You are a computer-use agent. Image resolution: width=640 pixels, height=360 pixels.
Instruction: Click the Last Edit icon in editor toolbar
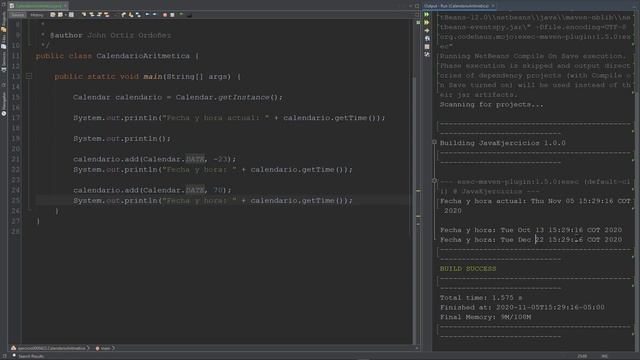click(x=53, y=15)
